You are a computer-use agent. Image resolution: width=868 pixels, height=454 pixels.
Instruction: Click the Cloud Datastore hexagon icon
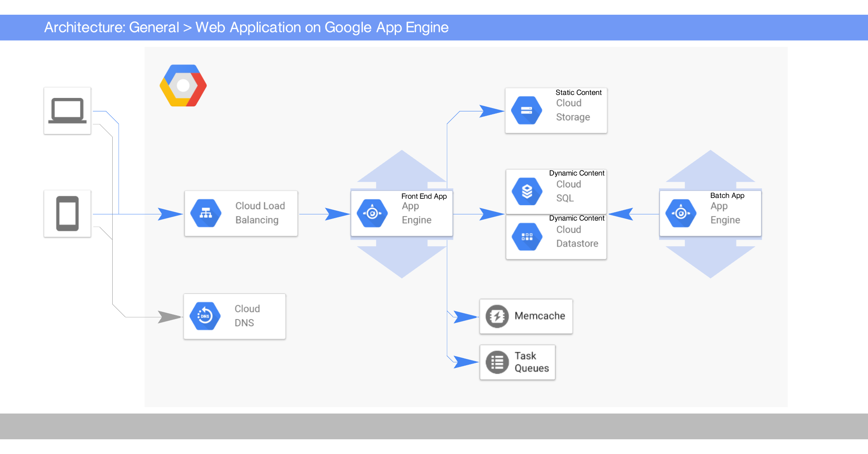pos(527,237)
